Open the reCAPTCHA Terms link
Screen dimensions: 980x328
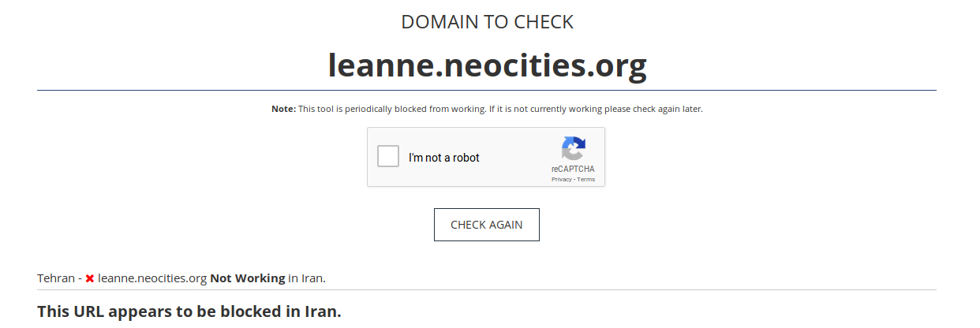(586, 180)
